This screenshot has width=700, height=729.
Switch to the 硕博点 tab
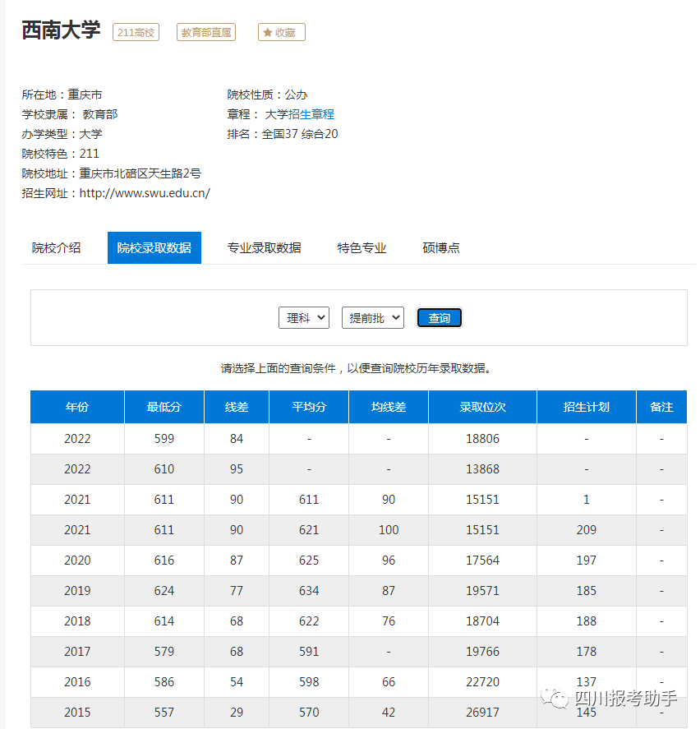[x=441, y=248]
